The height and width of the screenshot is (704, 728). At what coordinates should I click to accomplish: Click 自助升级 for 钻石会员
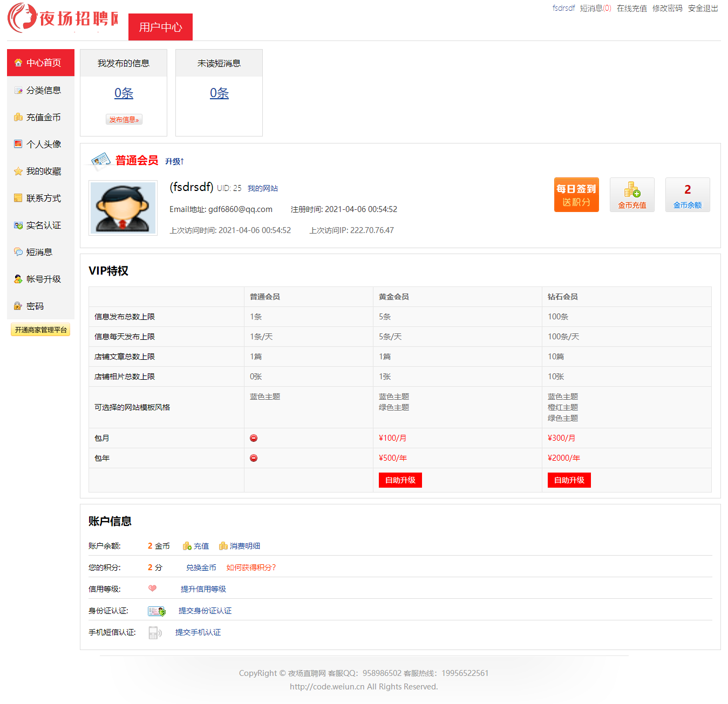coord(569,480)
